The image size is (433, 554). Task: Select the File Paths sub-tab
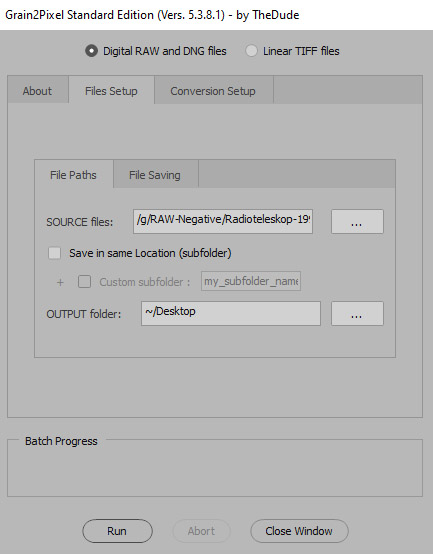pyautogui.click(x=73, y=175)
